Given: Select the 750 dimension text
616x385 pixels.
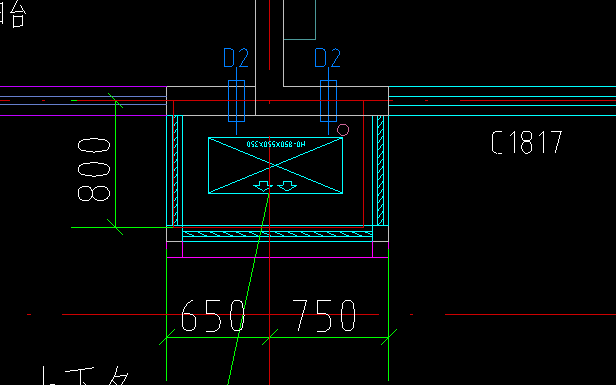Looking at the screenshot, I should [324, 315].
